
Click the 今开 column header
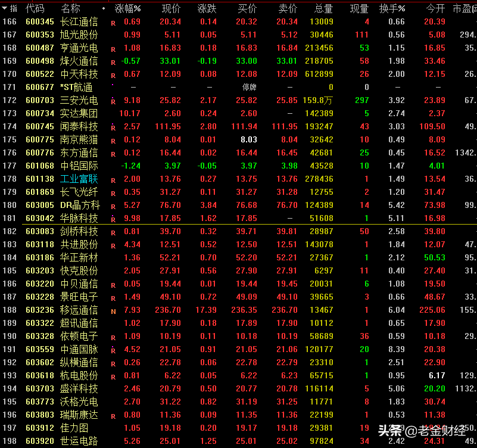pos(436,8)
